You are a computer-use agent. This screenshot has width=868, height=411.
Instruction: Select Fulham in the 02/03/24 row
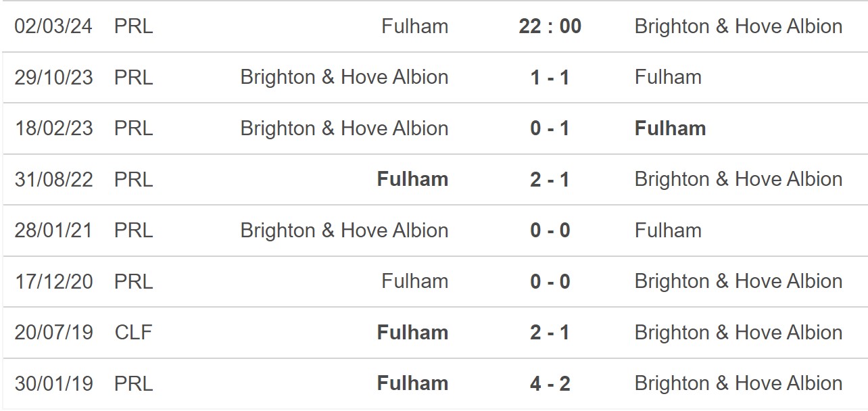tap(414, 26)
